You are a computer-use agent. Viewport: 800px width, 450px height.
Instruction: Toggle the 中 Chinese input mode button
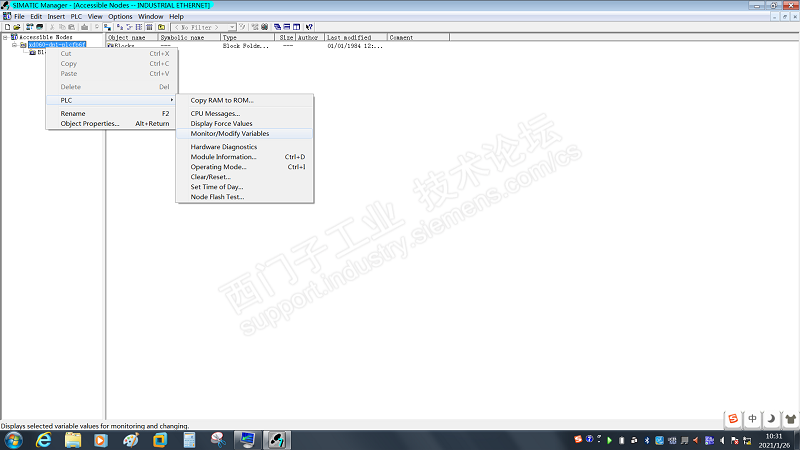752,419
